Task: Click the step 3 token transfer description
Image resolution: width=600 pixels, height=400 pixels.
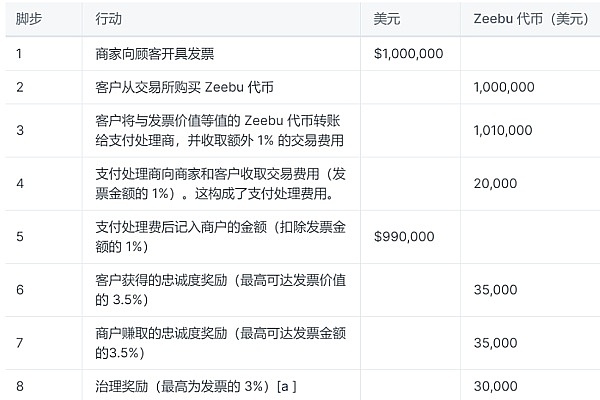Action: click(x=222, y=131)
